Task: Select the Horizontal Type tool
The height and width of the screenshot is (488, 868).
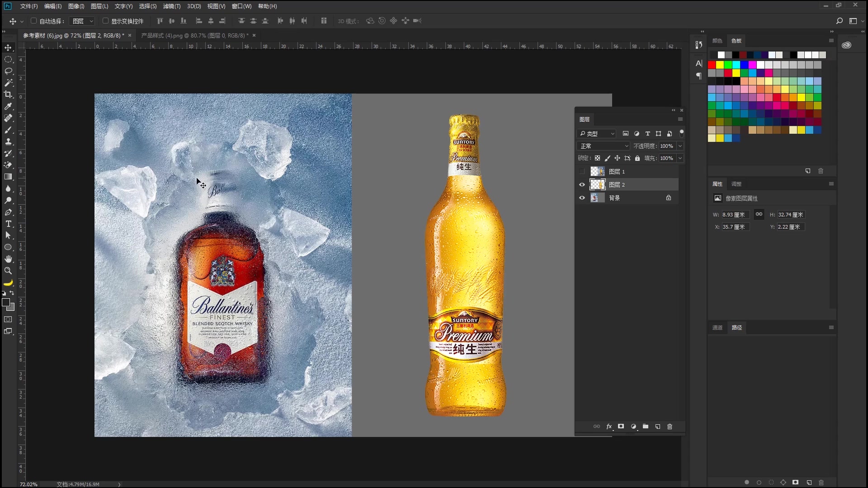Action: click(x=8, y=224)
